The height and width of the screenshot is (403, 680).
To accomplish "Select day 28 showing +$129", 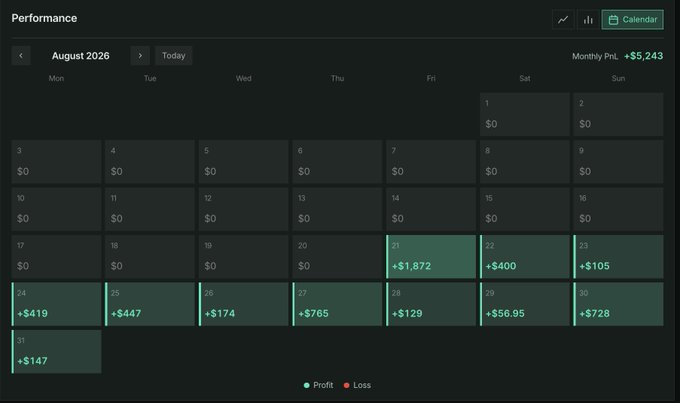I will click(x=431, y=304).
